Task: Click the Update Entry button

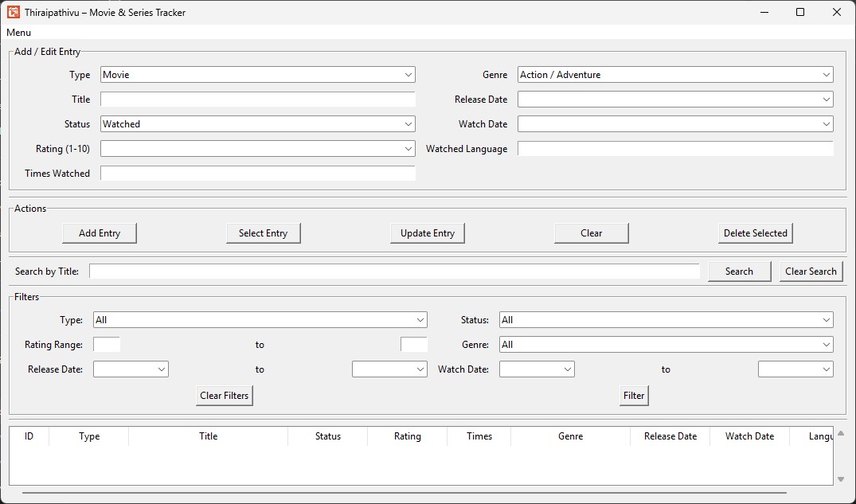Action: [x=428, y=233]
